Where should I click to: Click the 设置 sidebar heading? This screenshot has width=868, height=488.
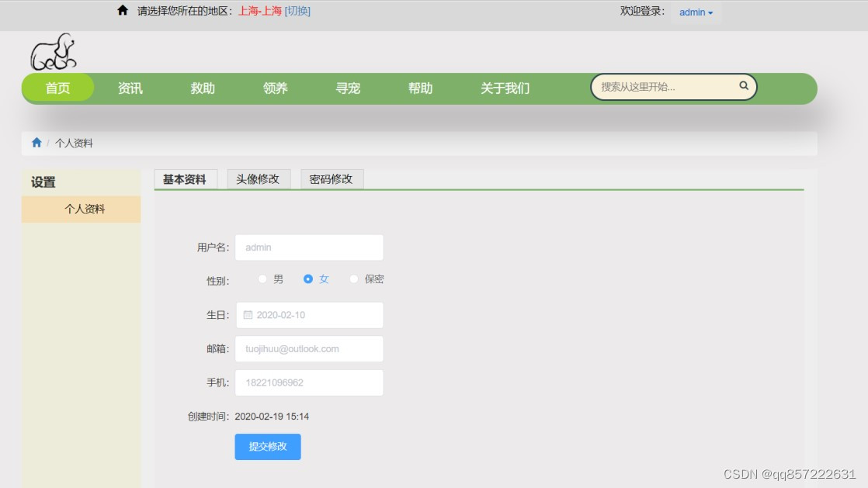click(x=43, y=182)
